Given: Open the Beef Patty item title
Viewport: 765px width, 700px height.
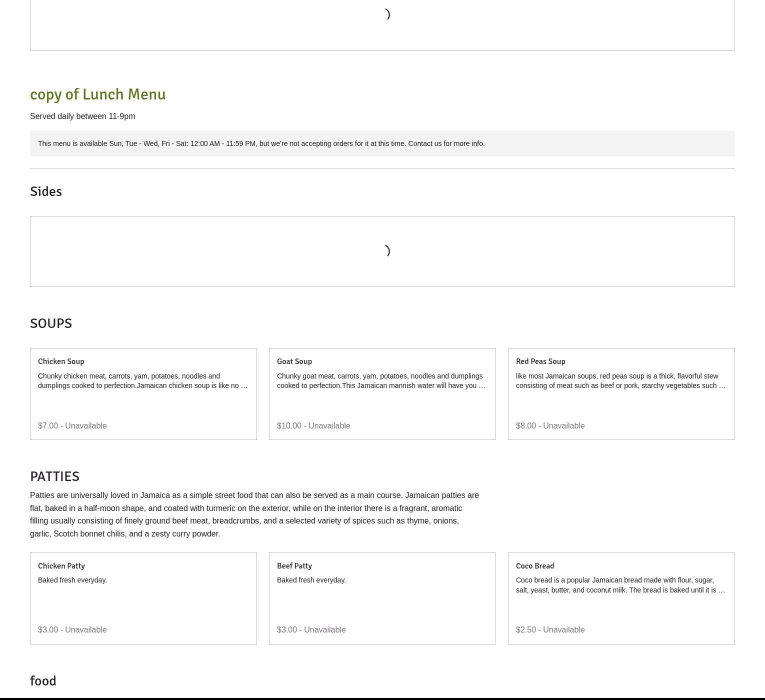Looking at the screenshot, I should click(x=294, y=566).
